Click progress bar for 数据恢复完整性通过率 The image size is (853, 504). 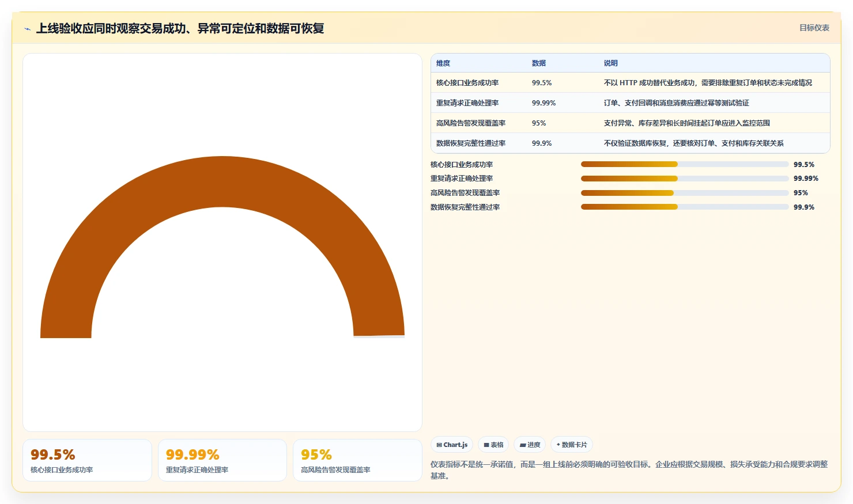pyautogui.click(x=685, y=207)
